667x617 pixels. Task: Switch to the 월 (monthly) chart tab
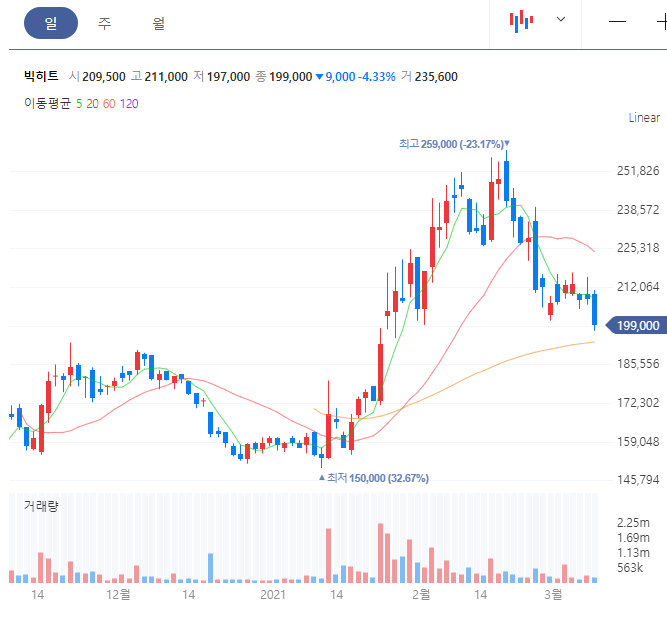[158, 23]
